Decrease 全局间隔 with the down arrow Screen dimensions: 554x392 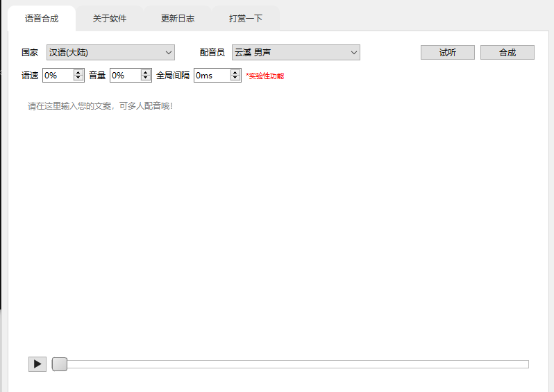click(x=235, y=78)
